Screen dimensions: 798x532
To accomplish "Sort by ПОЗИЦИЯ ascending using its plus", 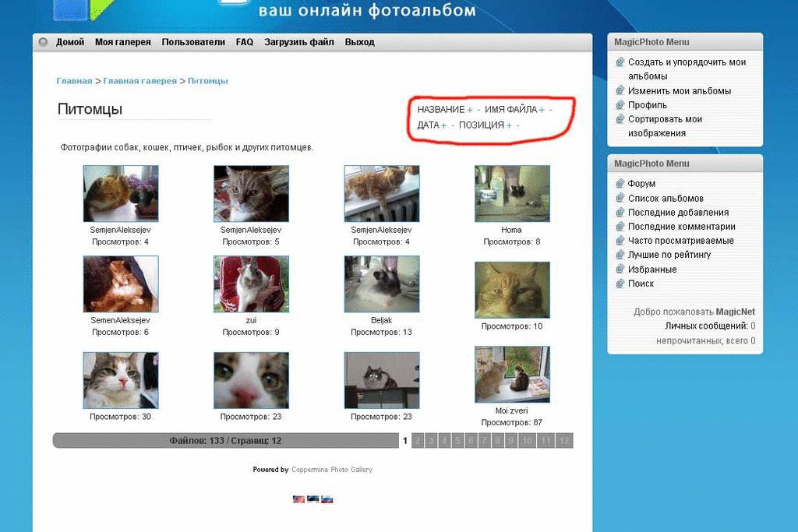I will click(509, 125).
